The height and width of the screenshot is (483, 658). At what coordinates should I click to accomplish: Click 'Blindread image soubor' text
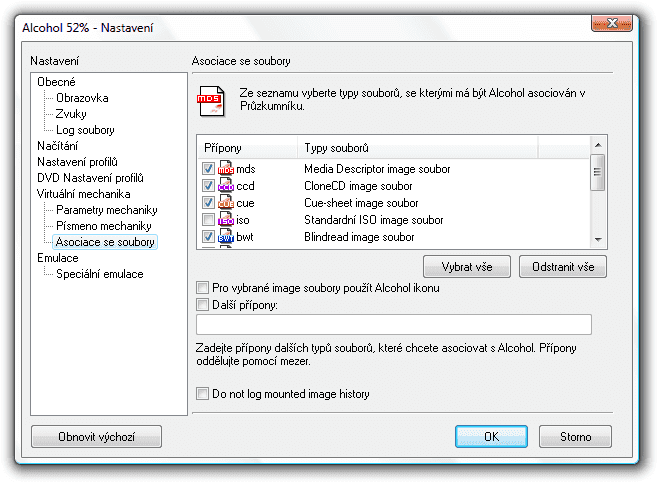tap(359, 237)
